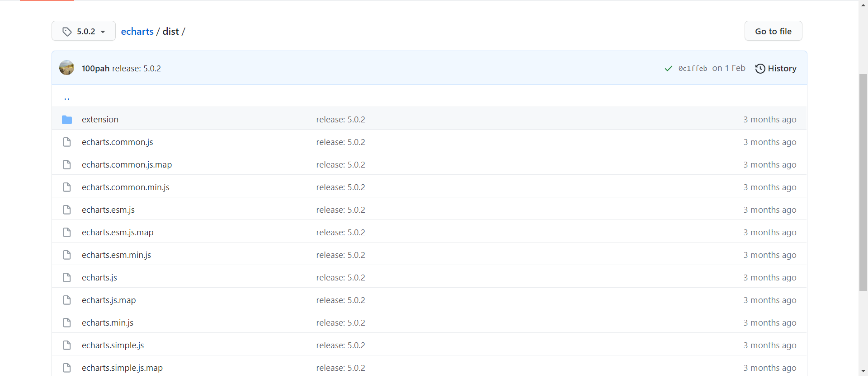Viewport: 868px width, 378px height.
Task: Navigate to the echarts repository root link
Action: (137, 32)
